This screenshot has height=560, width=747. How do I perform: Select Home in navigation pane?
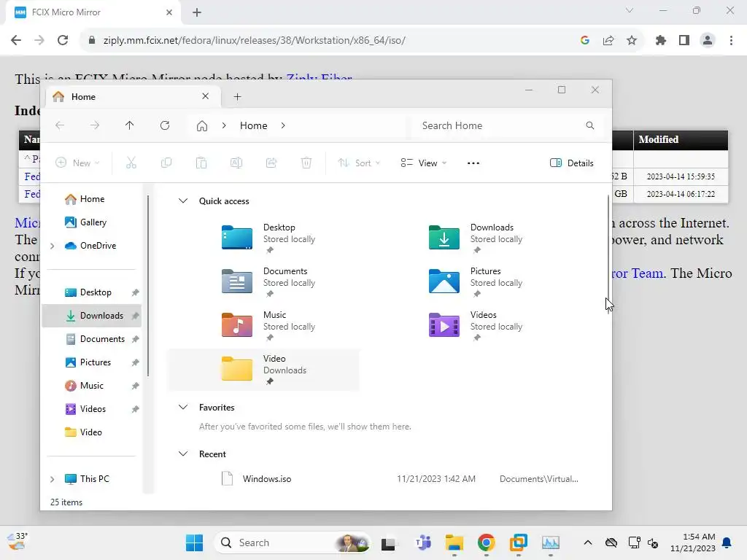(x=91, y=199)
